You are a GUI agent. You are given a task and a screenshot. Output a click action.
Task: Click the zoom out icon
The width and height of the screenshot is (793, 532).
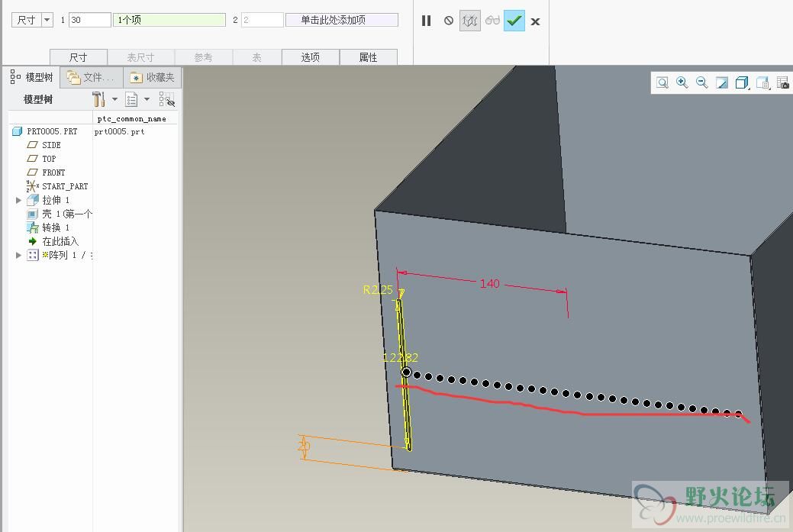pos(702,82)
